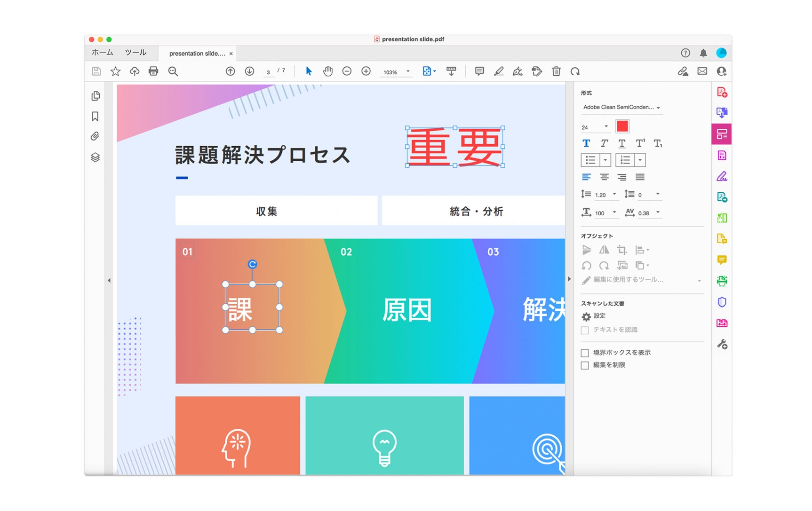This screenshot has width=812, height=511.
Task: Switch to ツール tab
Action: pyautogui.click(x=135, y=53)
